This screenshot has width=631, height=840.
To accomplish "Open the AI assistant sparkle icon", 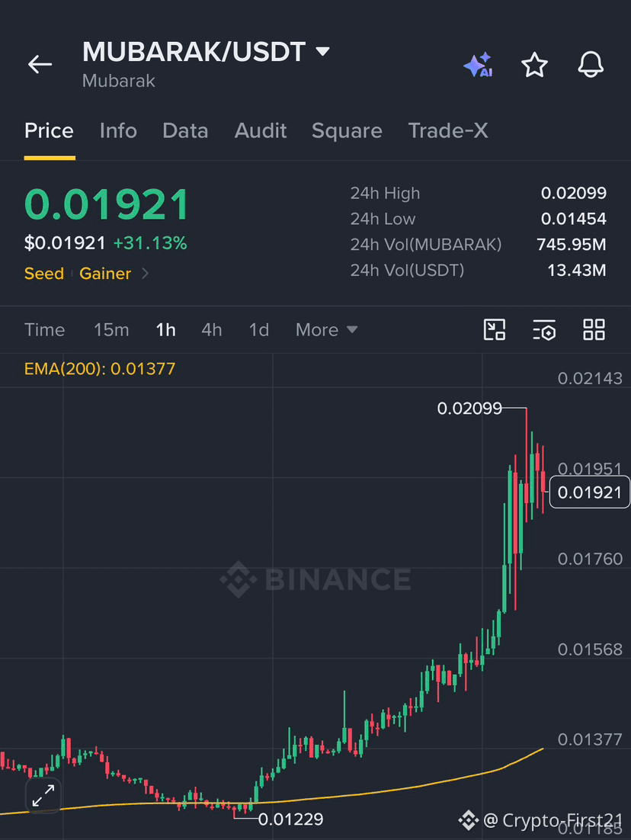I will (x=478, y=65).
